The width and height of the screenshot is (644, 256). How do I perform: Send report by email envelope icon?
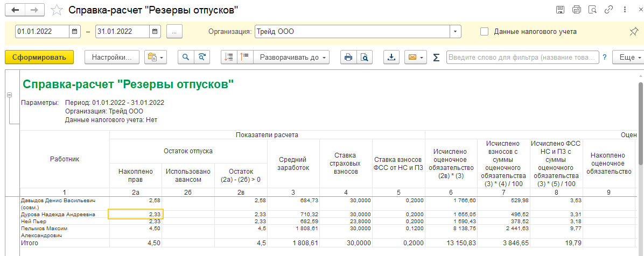pyautogui.click(x=416, y=58)
